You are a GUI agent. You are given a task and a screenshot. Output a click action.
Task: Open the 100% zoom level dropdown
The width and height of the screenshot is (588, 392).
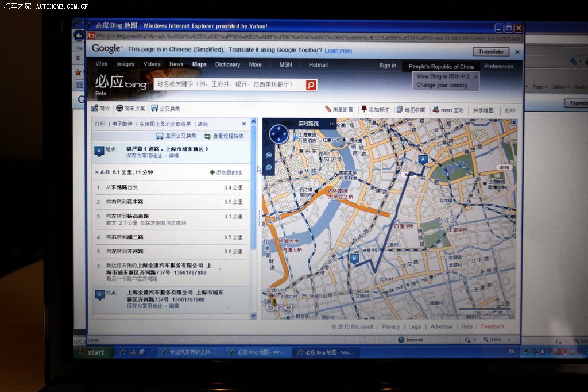click(509, 340)
